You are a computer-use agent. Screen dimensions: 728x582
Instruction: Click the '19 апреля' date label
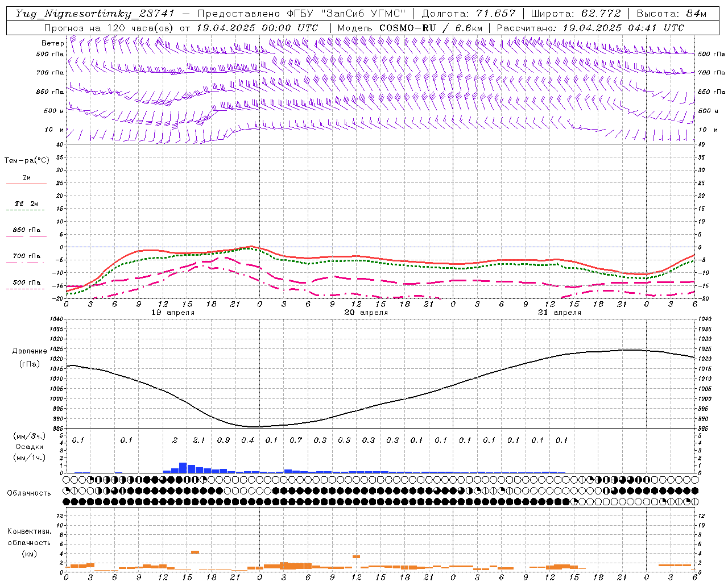pyautogui.click(x=173, y=313)
